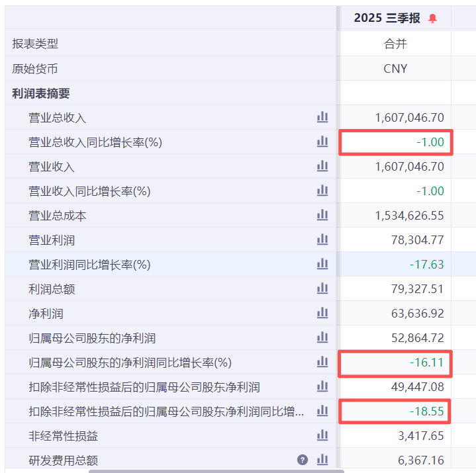Screen dimensions: 476x473
Task: Click the red bell alert icon
Action: tap(433, 19)
